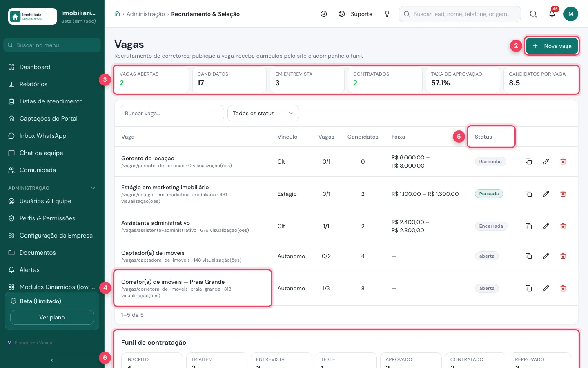
Task: Edit the Corretor(a) Praia Grande vaga
Action: click(546, 288)
